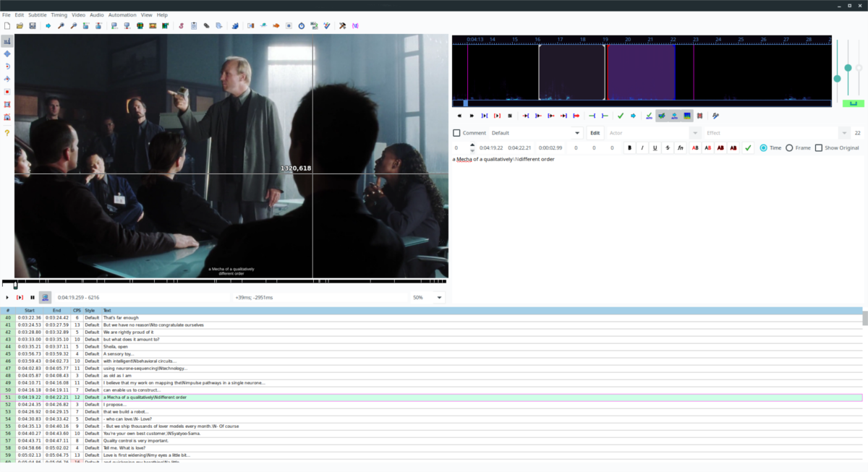This screenshot has height=472, width=868.
Task: Apply italic formatting to subtitle text
Action: (642, 148)
